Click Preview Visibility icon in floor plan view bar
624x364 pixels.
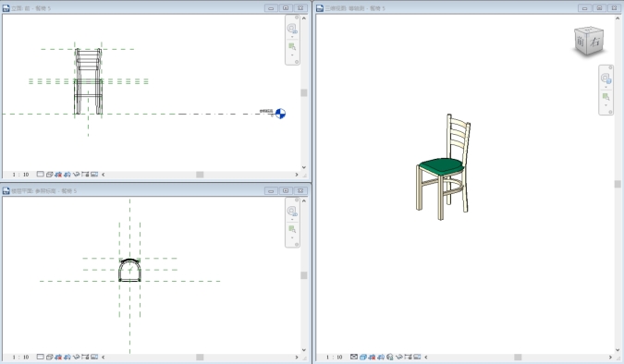[x=94, y=357]
